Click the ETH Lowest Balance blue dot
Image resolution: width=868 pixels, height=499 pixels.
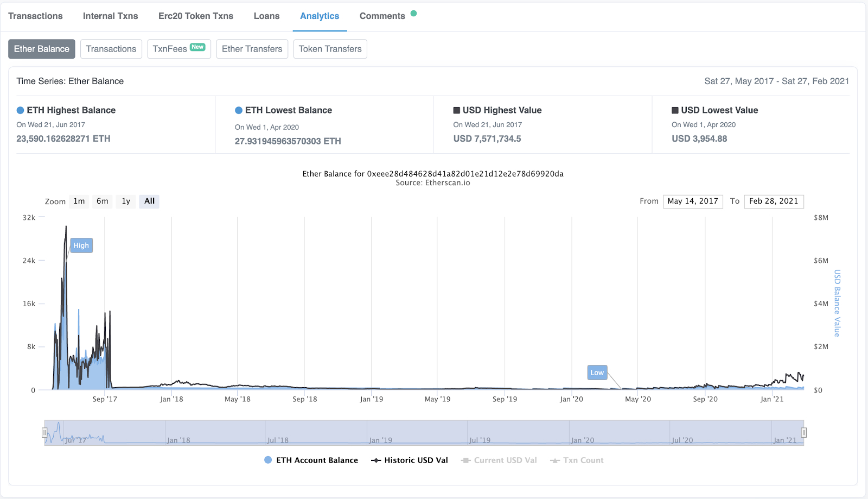[x=239, y=110]
